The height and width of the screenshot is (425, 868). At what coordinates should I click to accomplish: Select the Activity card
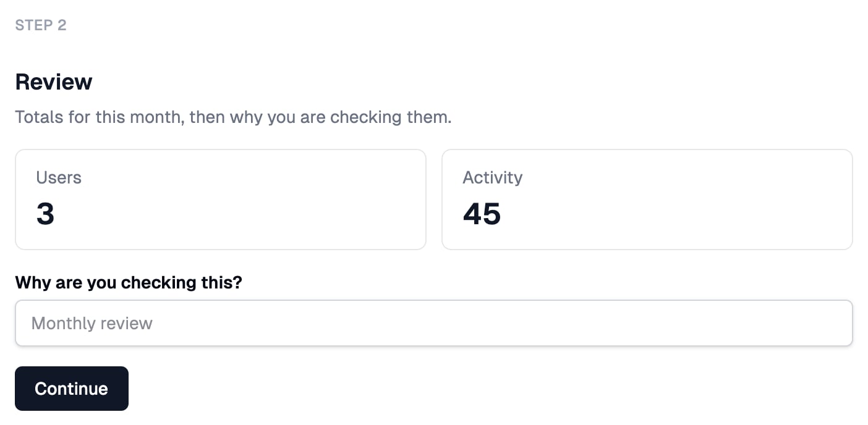647,200
